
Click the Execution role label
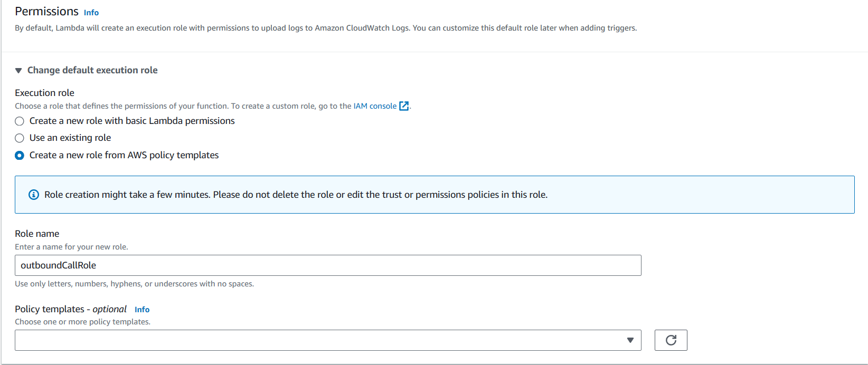(x=44, y=93)
